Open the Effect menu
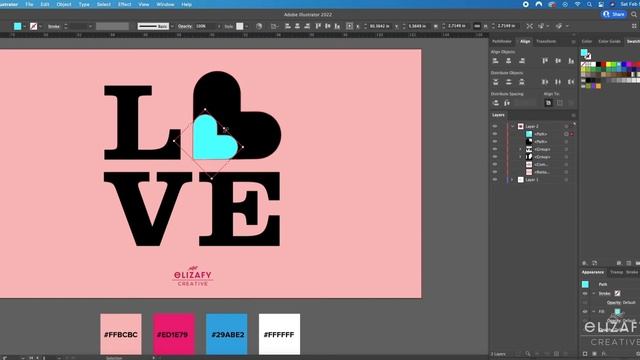 124,4
